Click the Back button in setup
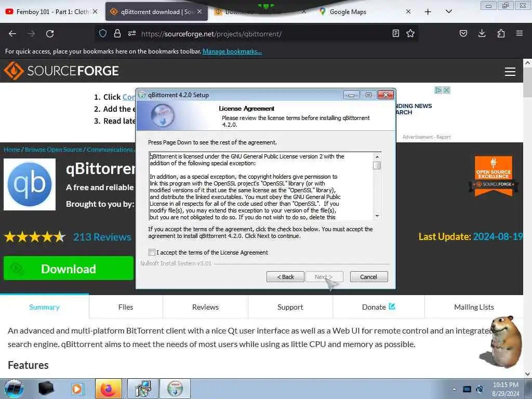The height and width of the screenshot is (399, 532). [285, 277]
